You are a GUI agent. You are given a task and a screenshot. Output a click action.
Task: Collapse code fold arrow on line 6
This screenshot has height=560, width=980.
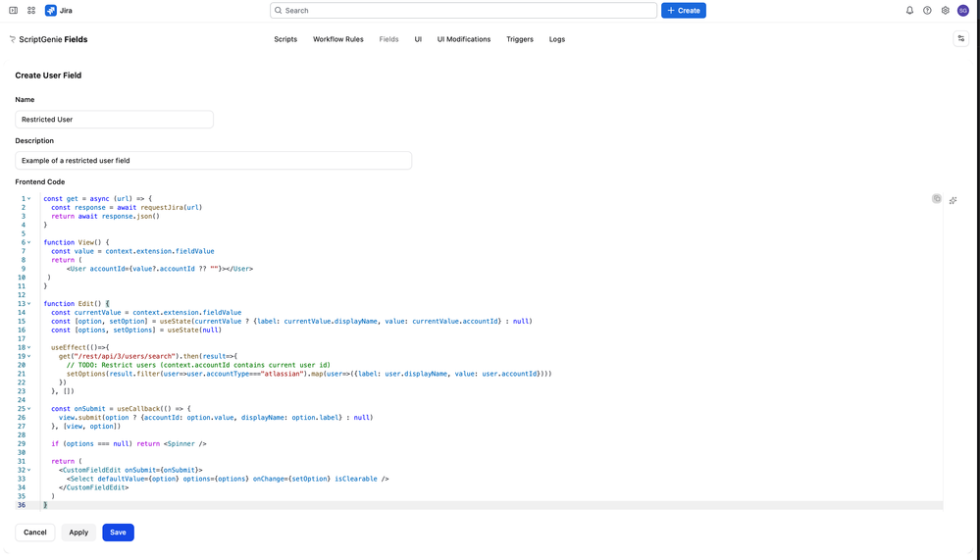[x=29, y=242]
